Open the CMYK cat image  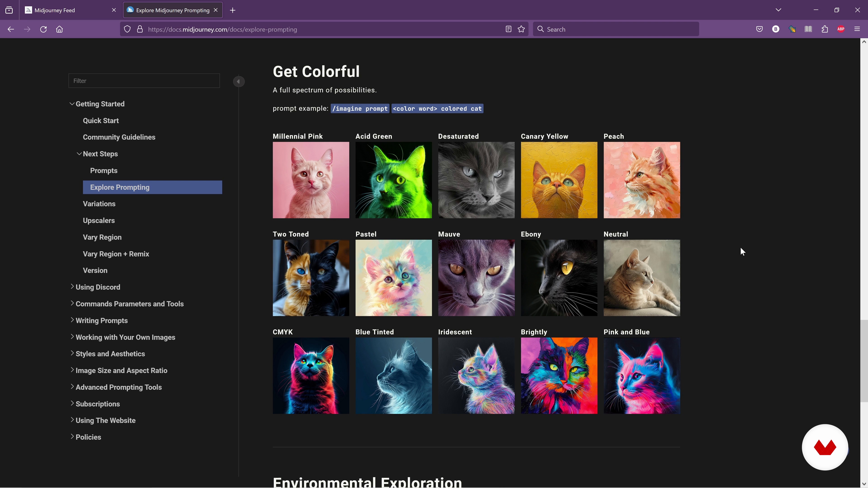311,376
